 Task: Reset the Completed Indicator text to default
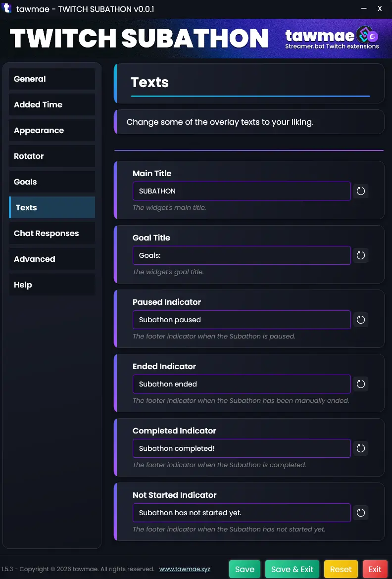(x=361, y=448)
